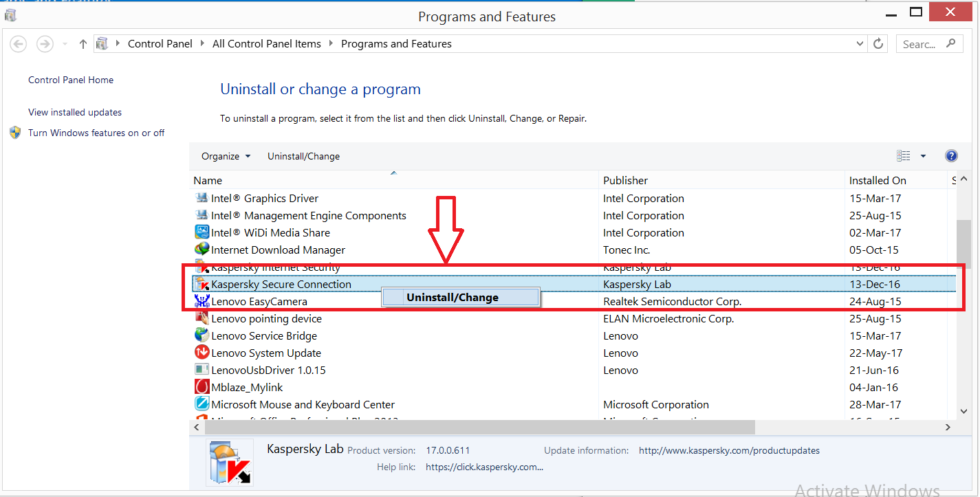980x497 pixels.
Task: Click the kaspersky.com/productupdates update link
Action: [x=729, y=451]
